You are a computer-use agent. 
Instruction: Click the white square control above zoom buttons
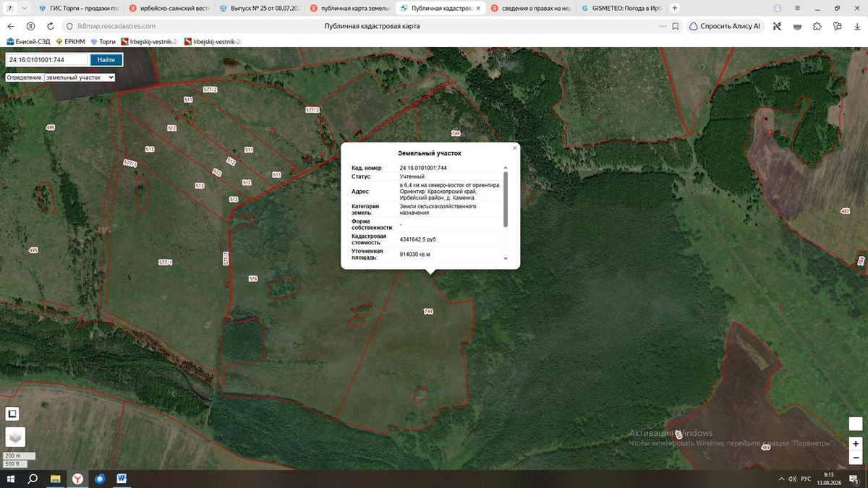click(x=856, y=424)
